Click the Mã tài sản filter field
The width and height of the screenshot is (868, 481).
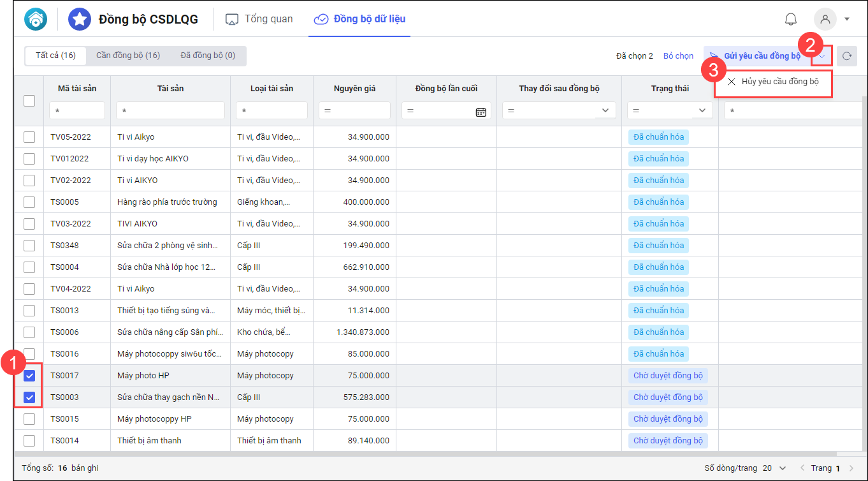click(x=77, y=111)
